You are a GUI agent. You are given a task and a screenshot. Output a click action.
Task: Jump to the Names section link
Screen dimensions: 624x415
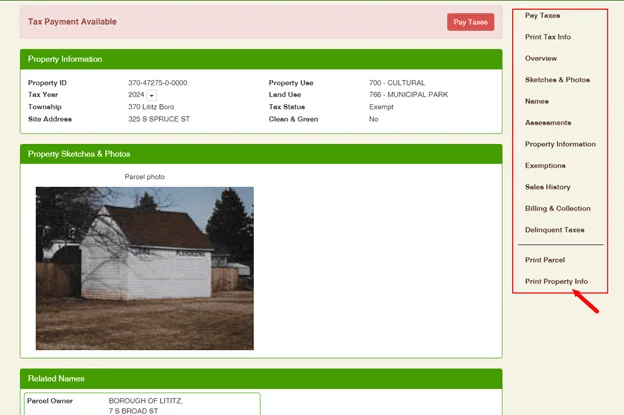pyautogui.click(x=537, y=101)
